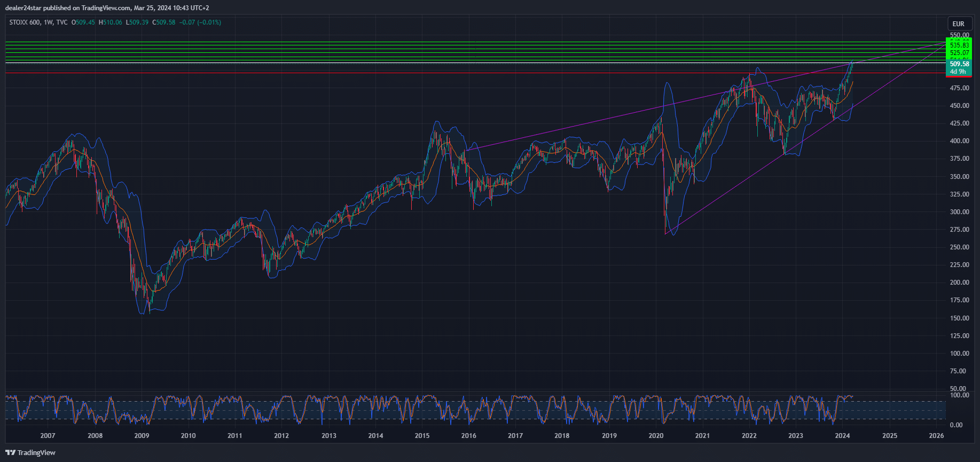Click 50.00 on the price axis
Viewport: 980px width, 462px height.
pyautogui.click(x=958, y=389)
